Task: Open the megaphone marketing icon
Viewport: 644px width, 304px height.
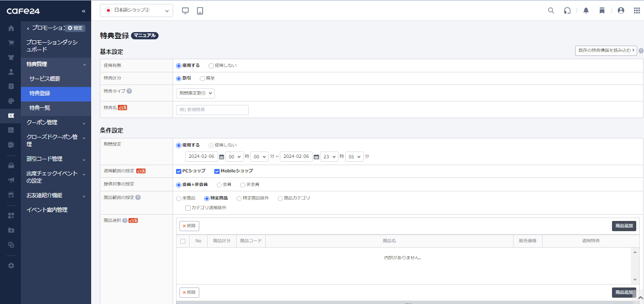Action: pos(11,180)
